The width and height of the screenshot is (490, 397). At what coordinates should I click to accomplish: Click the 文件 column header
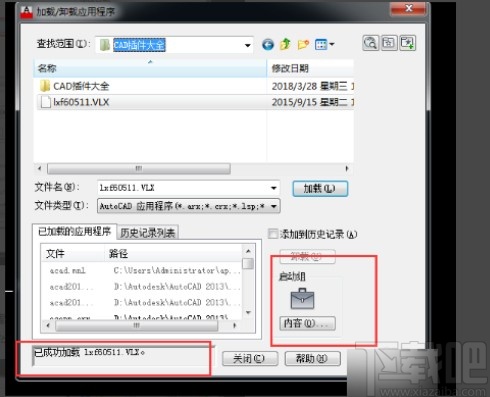click(73, 254)
